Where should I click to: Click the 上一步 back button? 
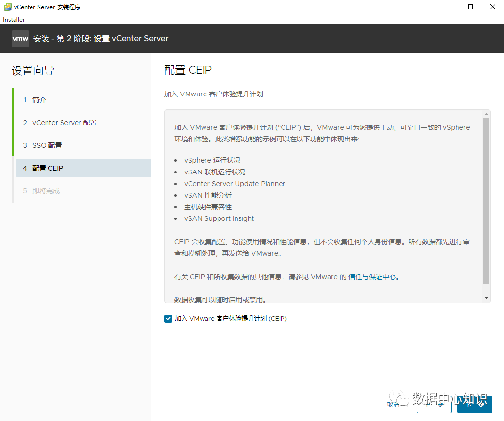pyautogui.click(x=434, y=405)
